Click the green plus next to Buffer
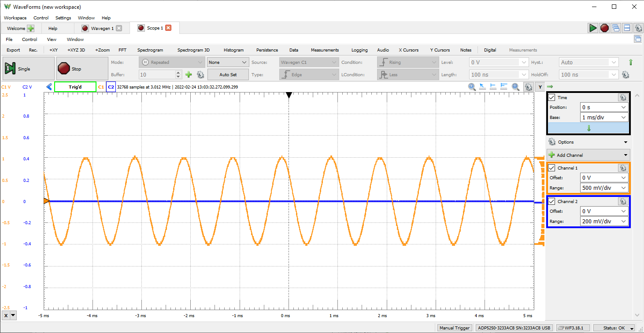The image size is (644, 333). (x=189, y=75)
